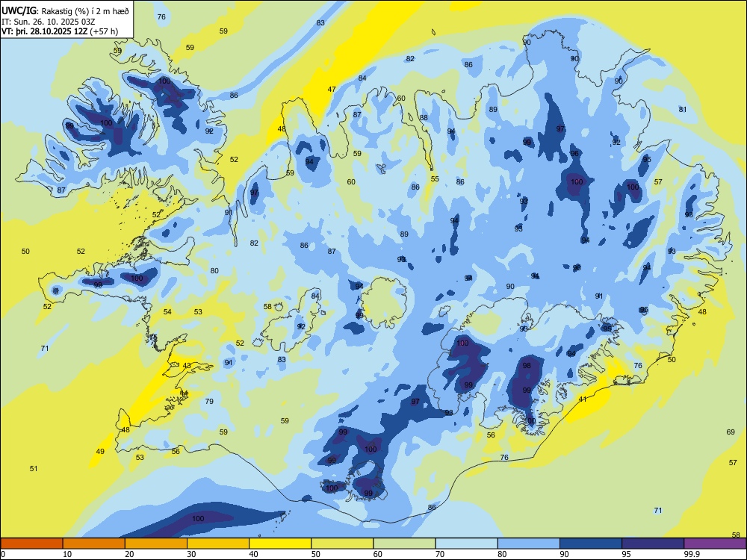
Task: Click the title 'UWC/IG: Rakastig (%) í 2 m hæð'
Action: pos(65,10)
